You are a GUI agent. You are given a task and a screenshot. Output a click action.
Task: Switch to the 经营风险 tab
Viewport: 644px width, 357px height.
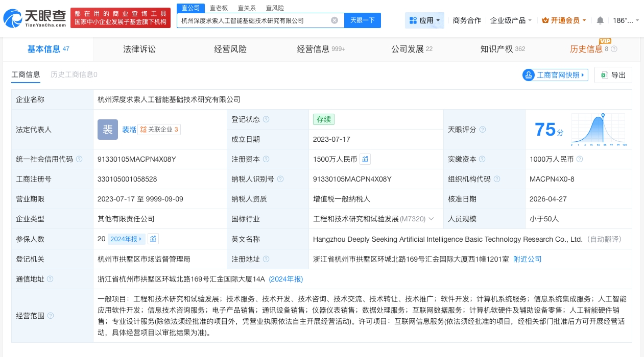click(x=230, y=49)
